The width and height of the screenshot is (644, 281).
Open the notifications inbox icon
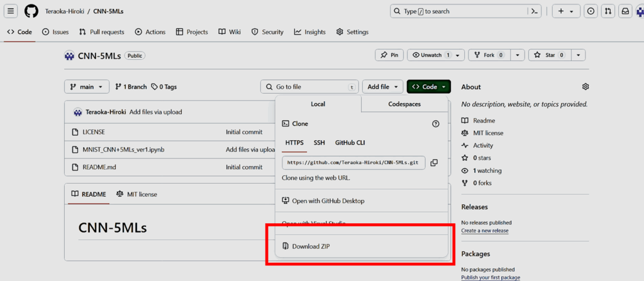pos(625,11)
